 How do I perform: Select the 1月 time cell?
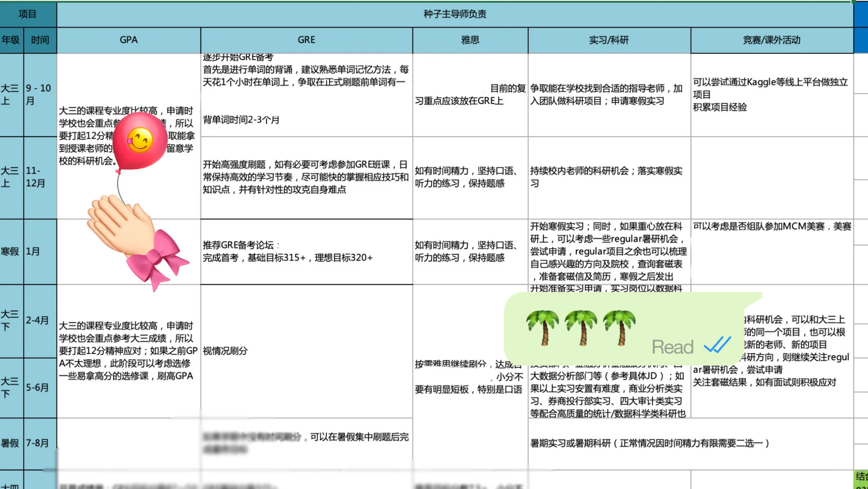40,252
